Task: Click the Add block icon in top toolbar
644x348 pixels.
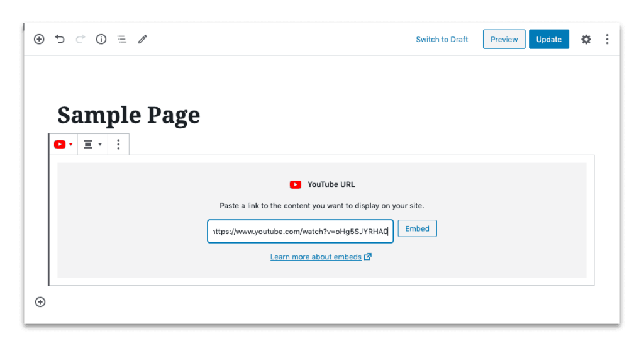Action: (39, 39)
